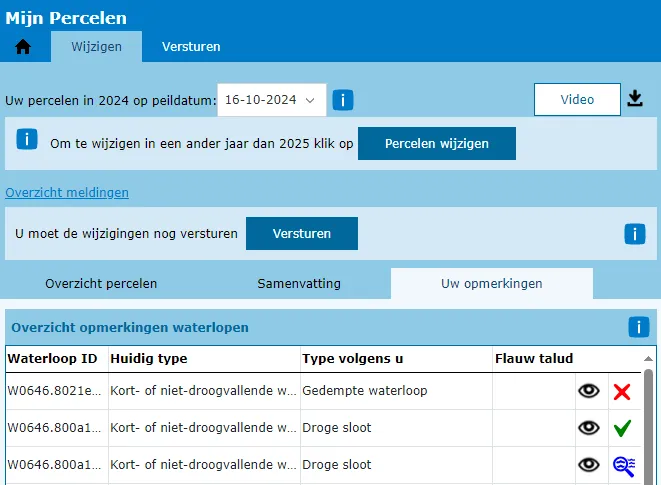Click the Type volgens u column header

click(396, 358)
